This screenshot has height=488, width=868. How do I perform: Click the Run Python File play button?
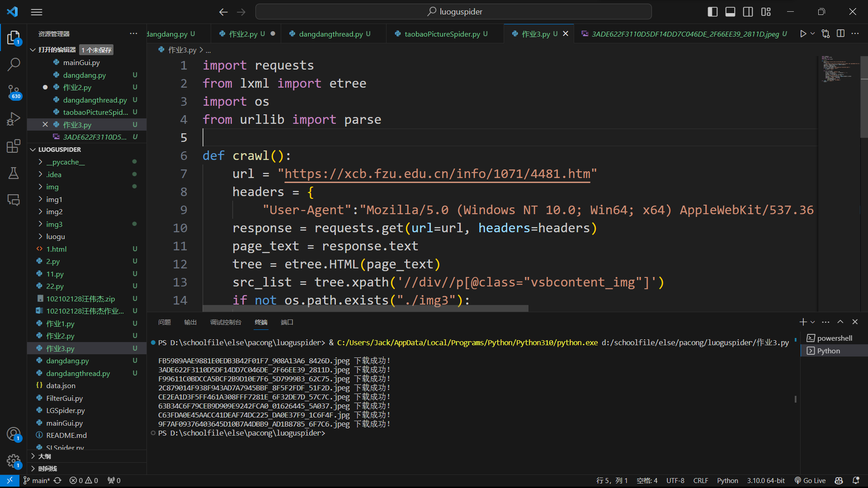click(803, 34)
